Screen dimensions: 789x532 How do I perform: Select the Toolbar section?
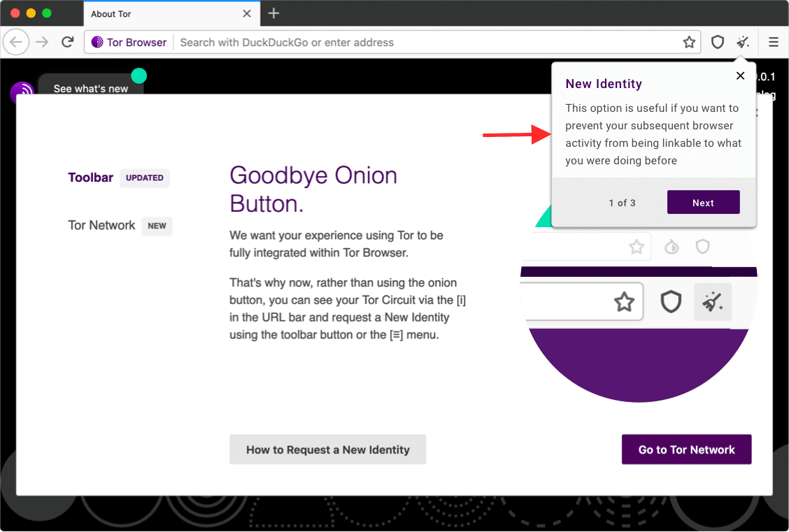point(90,178)
